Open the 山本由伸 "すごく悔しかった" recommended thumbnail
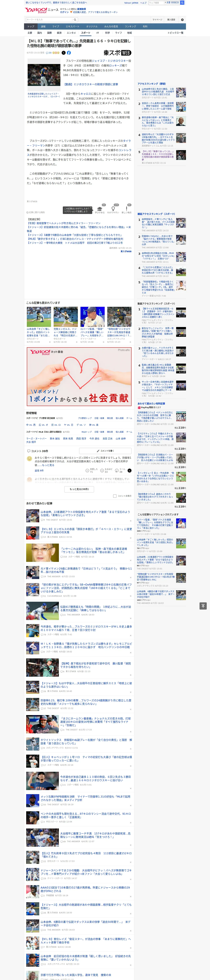Viewport: 210px width, 980px height. click(x=39, y=317)
